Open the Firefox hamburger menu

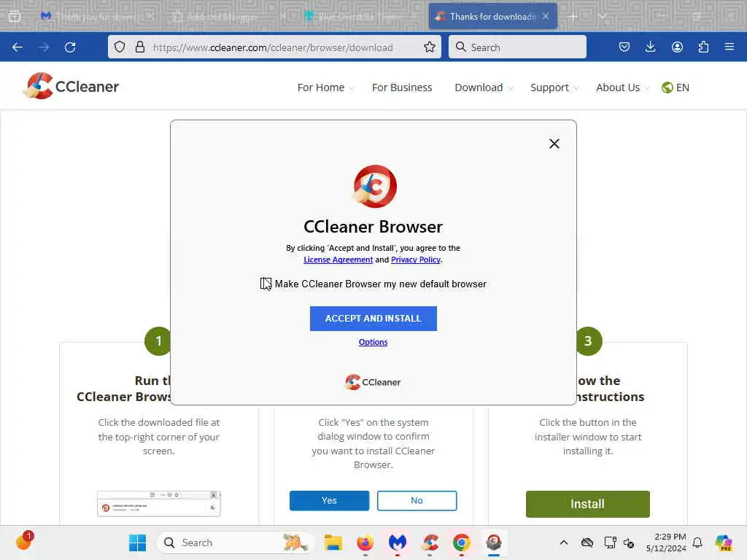(729, 47)
